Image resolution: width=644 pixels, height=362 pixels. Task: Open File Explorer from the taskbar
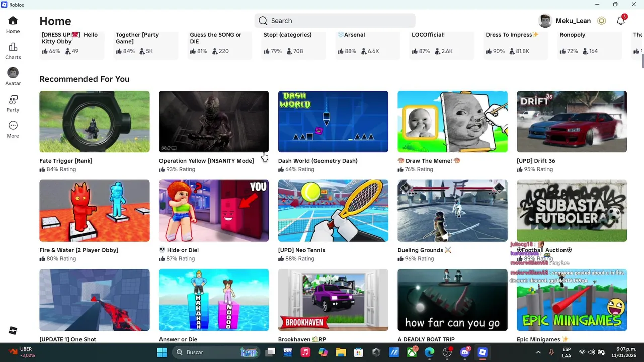tap(341, 352)
